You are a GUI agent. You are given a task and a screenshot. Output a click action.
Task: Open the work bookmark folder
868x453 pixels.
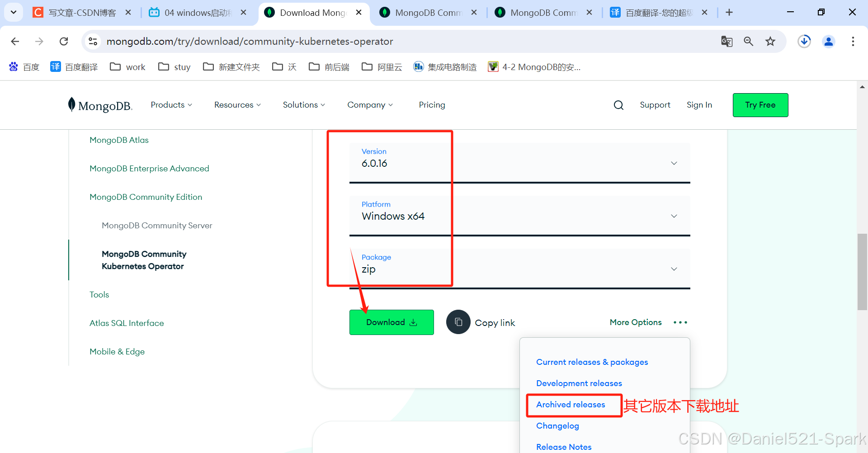(x=127, y=67)
